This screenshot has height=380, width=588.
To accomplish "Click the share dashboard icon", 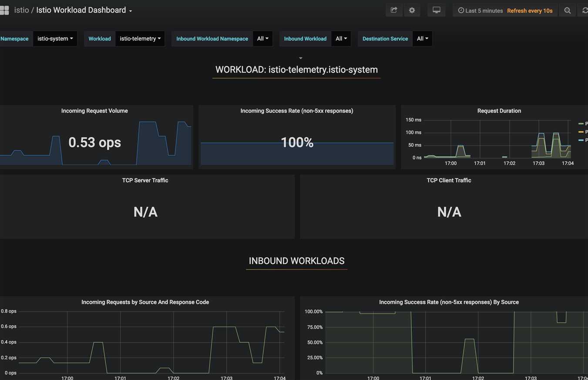I will pyautogui.click(x=394, y=10).
